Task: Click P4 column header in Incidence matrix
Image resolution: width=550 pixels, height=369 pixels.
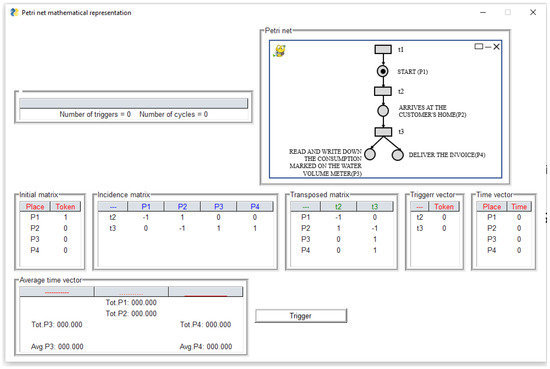Action: click(x=255, y=207)
